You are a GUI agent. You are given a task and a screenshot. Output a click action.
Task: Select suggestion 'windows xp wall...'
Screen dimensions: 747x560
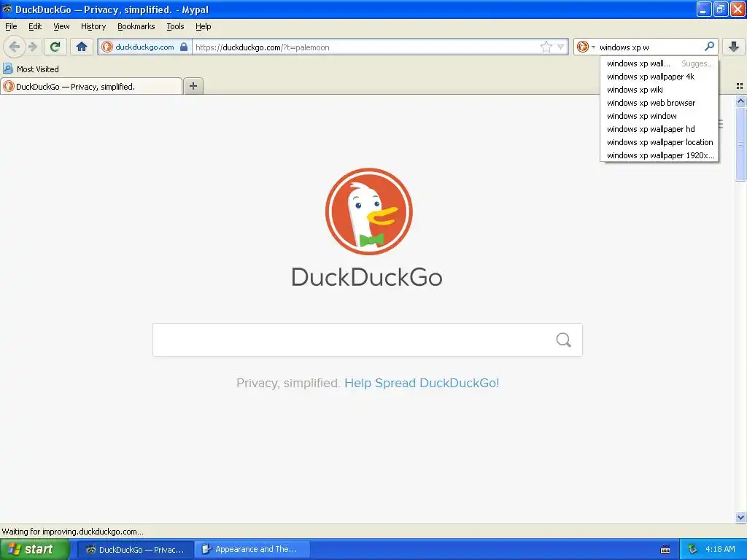659,63
